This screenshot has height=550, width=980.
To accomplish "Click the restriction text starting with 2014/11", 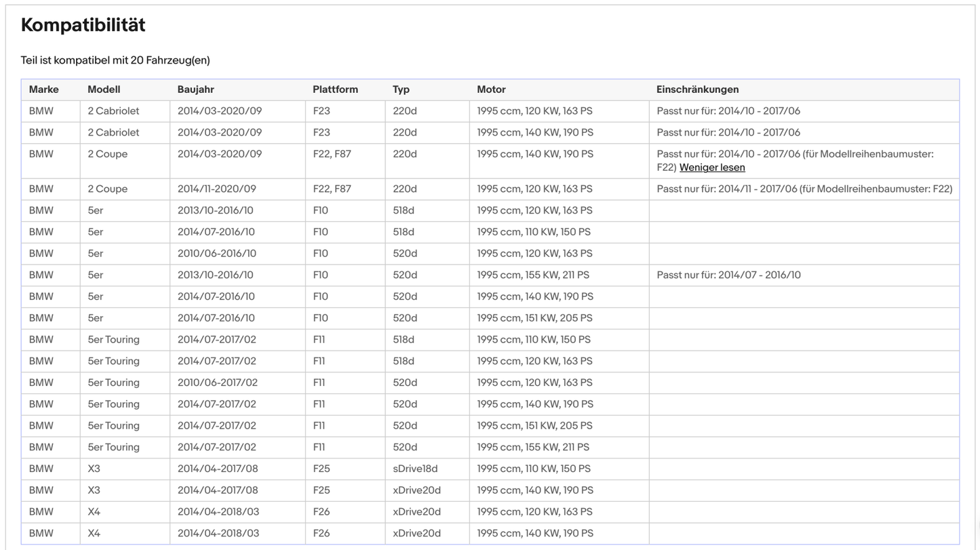I will tap(804, 189).
